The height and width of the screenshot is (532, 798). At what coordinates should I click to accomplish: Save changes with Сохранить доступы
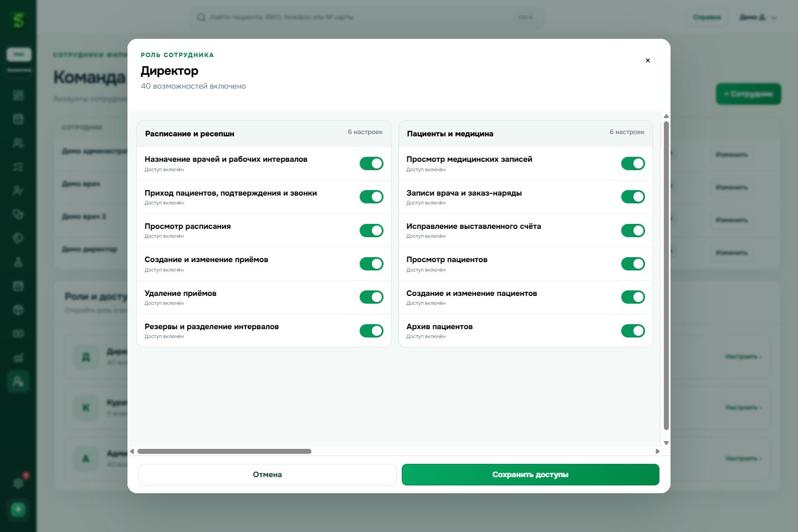[x=530, y=474]
